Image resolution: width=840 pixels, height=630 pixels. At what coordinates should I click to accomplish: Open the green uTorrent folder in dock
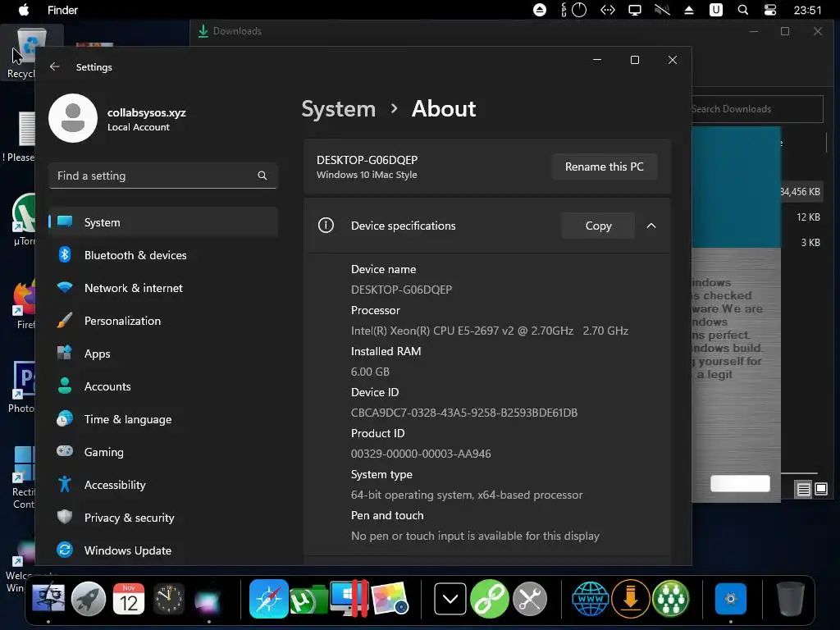[308, 600]
